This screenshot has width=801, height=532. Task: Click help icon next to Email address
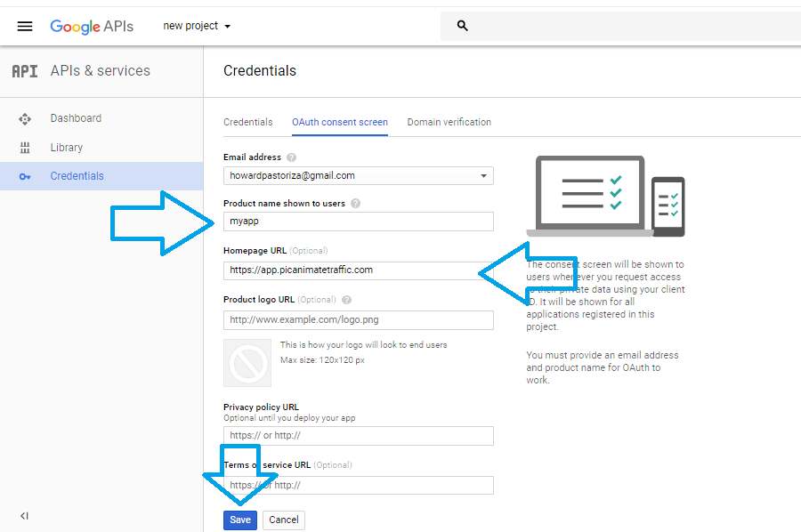(x=291, y=157)
